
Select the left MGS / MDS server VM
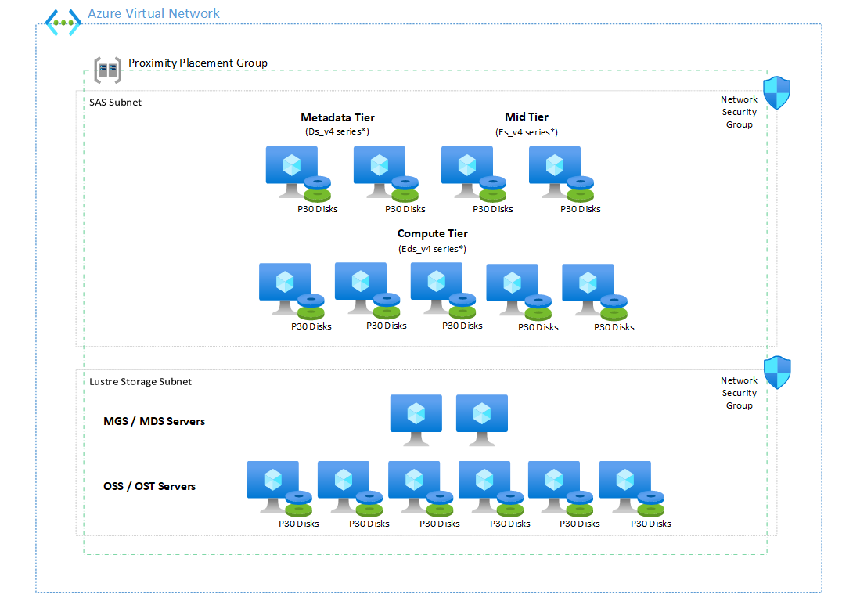[x=416, y=420]
